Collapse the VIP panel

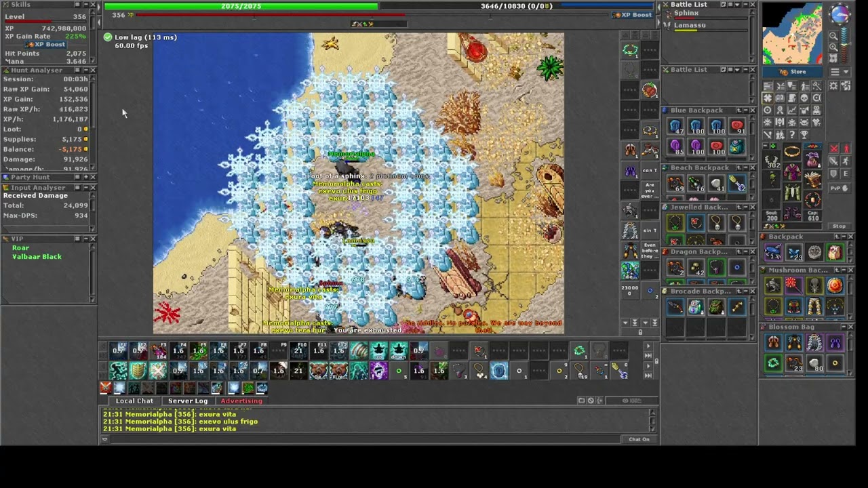tap(86, 239)
